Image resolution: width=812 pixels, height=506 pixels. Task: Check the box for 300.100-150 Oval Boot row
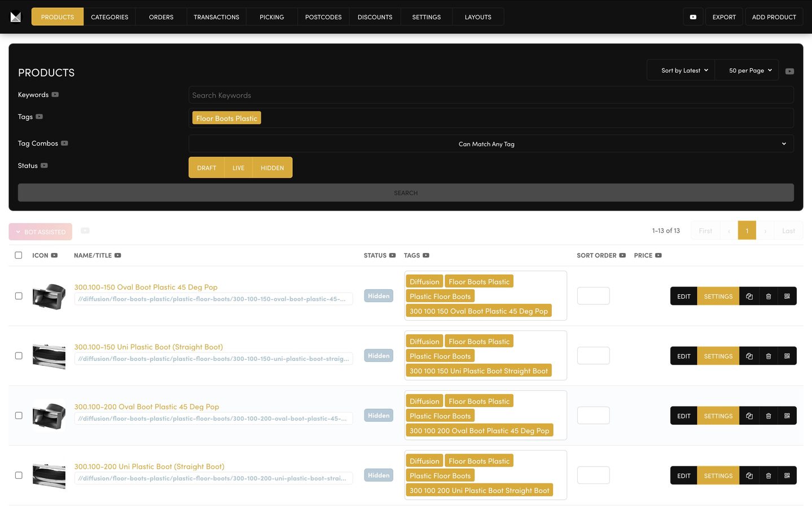19,296
